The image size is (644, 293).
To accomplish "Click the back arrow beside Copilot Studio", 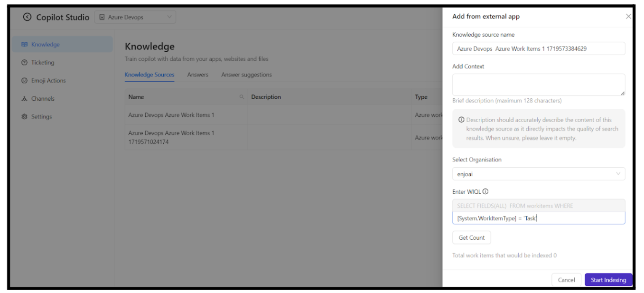I will [x=27, y=17].
